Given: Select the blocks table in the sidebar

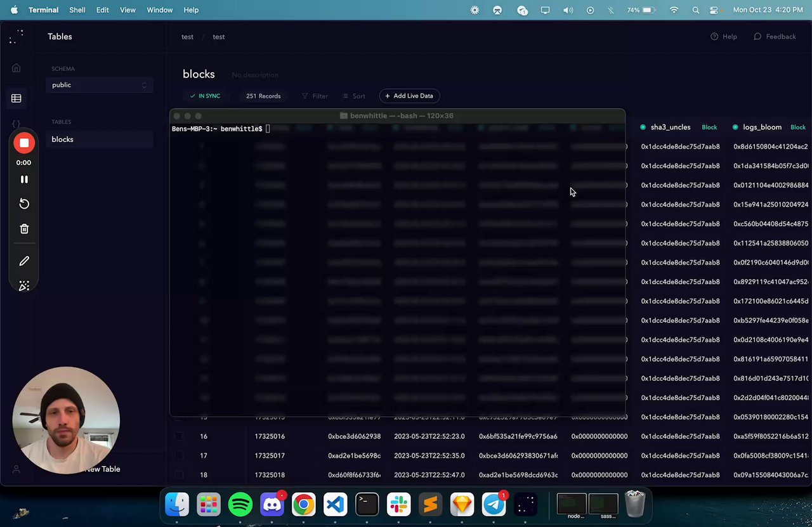Looking at the screenshot, I should point(100,140).
